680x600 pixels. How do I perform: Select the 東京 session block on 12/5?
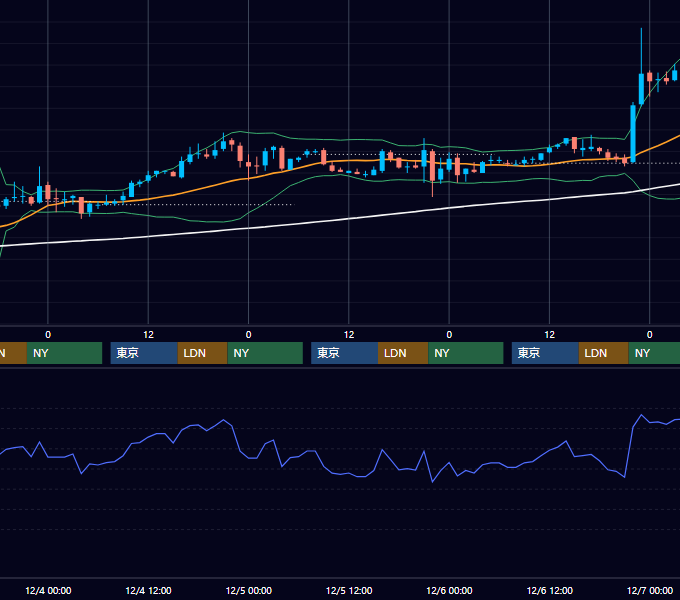click(x=344, y=353)
